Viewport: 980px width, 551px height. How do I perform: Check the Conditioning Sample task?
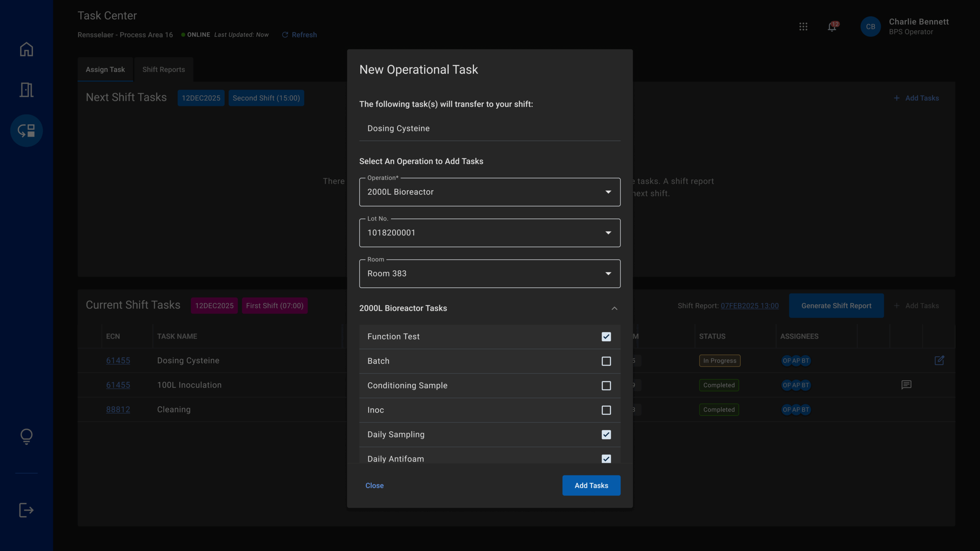click(606, 386)
